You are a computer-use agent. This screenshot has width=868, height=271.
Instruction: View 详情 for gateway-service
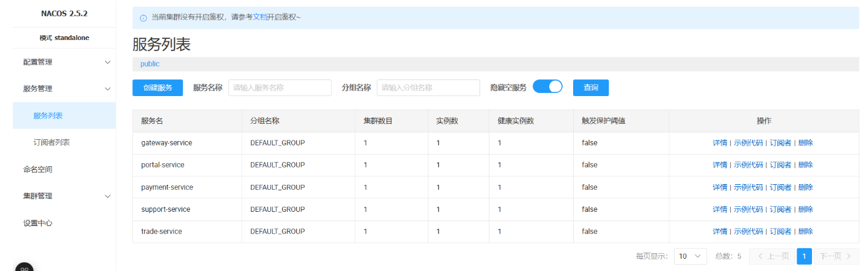point(720,143)
